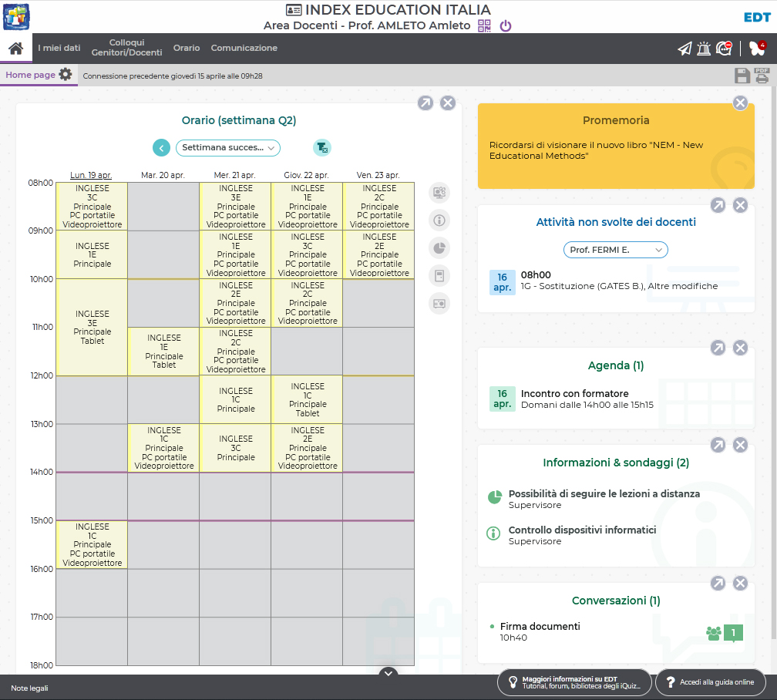Go to previous week arrow
Image resolution: width=777 pixels, height=700 pixels.
[161, 147]
